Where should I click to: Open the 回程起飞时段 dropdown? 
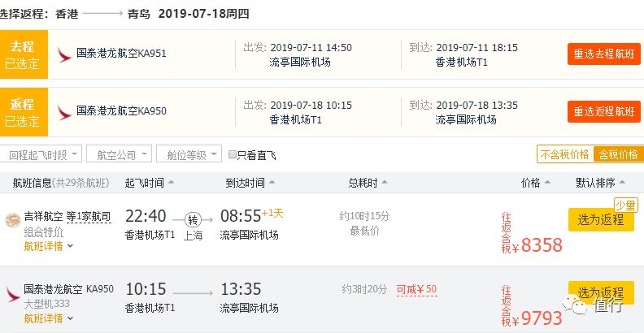tap(41, 154)
